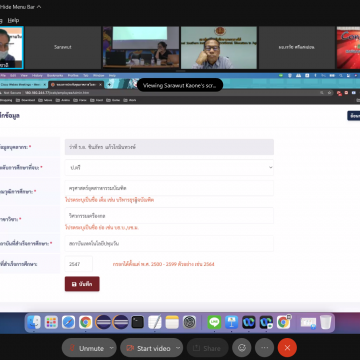Open the Help menu
The image size is (360, 360).
[x=13, y=20]
